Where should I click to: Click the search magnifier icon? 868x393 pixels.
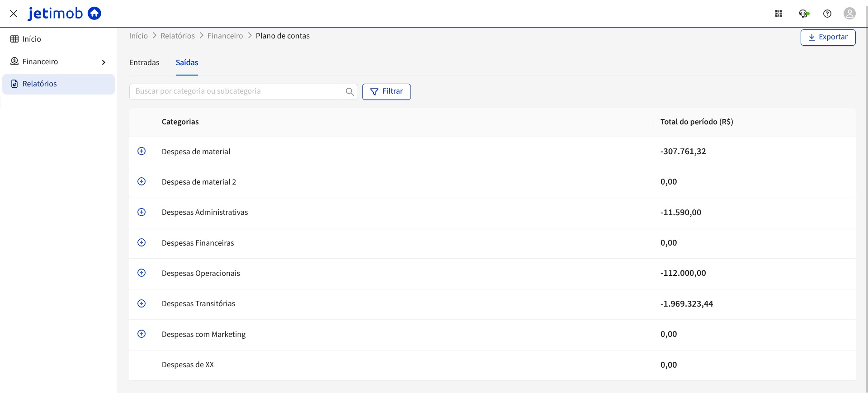[x=349, y=92]
